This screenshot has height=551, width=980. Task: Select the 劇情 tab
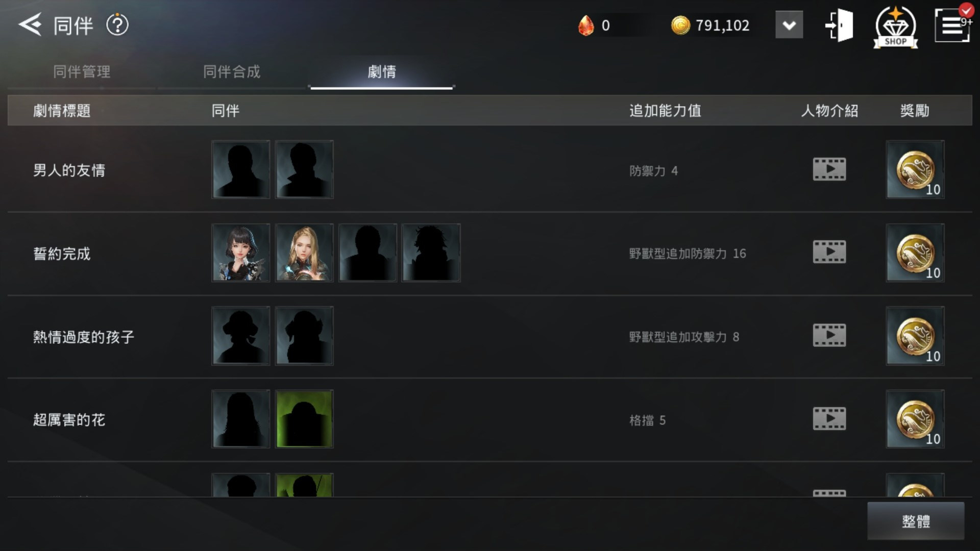click(382, 72)
